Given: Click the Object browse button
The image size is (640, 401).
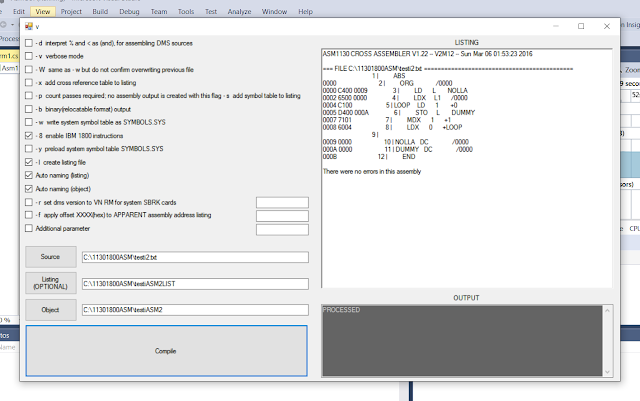Looking at the screenshot, I should pos(51,310).
